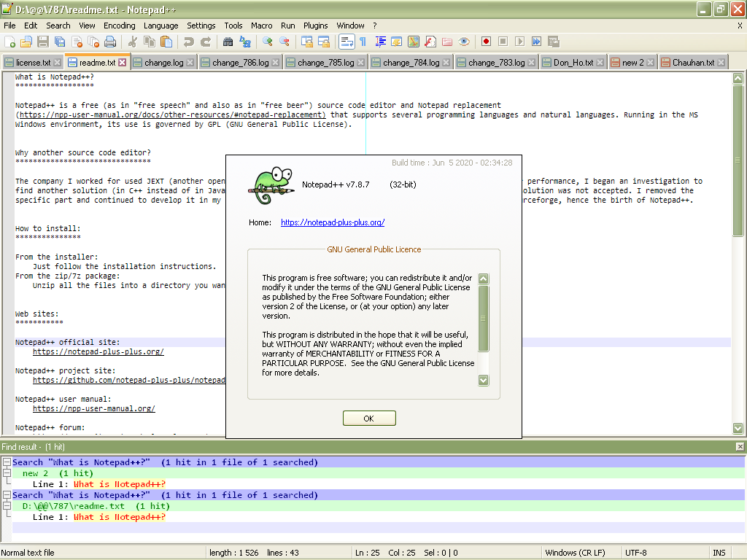The width and height of the screenshot is (747, 560).
Task: Open the Macro menu
Action: [262, 26]
